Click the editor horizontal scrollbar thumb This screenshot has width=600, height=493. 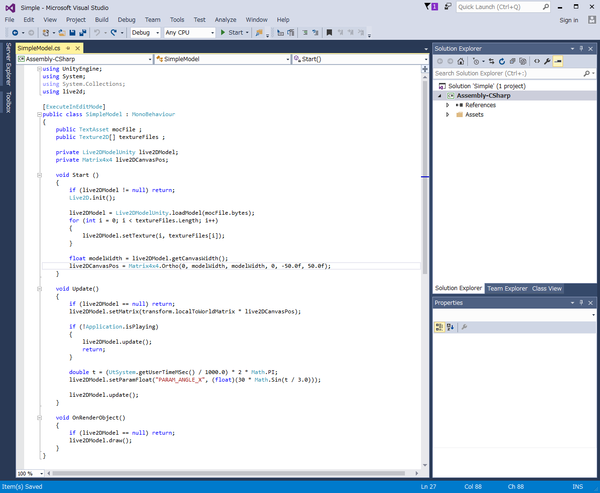(228, 473)
